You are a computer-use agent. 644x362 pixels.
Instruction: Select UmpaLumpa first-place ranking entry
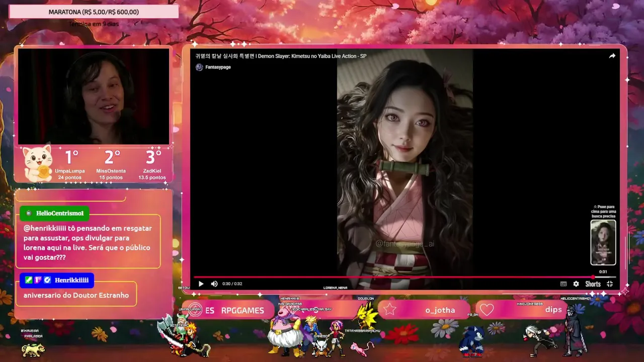coord(70,165)
